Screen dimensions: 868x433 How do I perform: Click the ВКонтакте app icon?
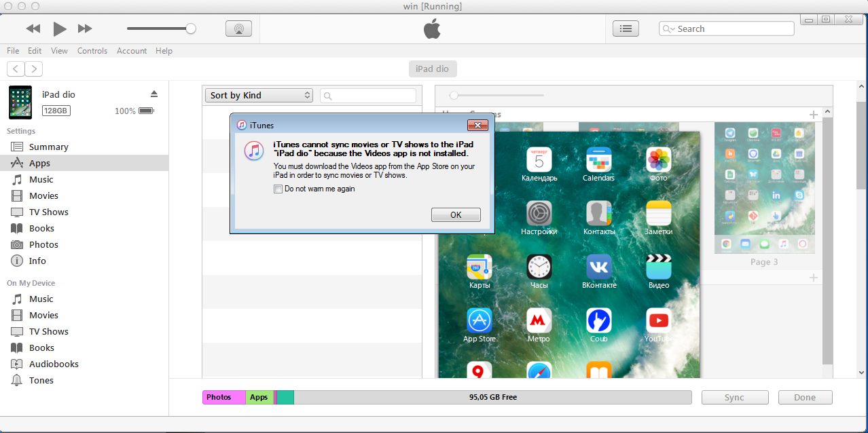[x=598, y=267]
